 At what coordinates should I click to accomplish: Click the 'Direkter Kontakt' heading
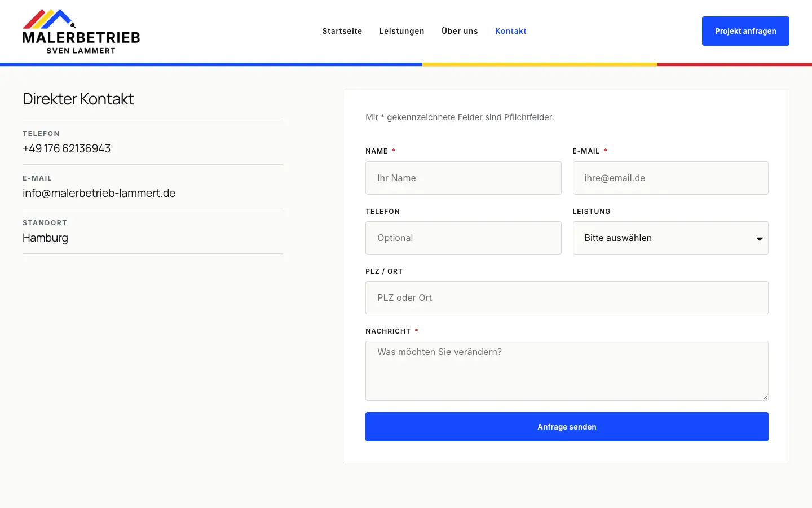click(x=78, y=99)
